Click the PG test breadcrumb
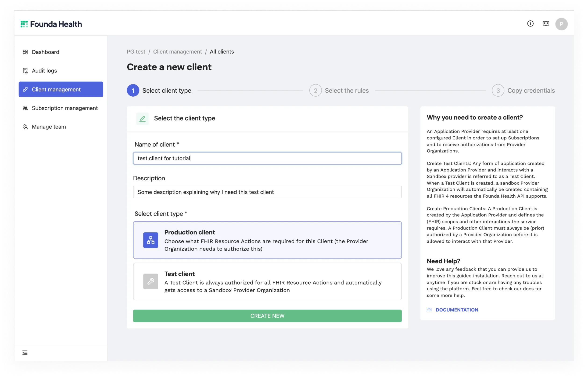Screen dimensions: 588x379 [136, 52]
